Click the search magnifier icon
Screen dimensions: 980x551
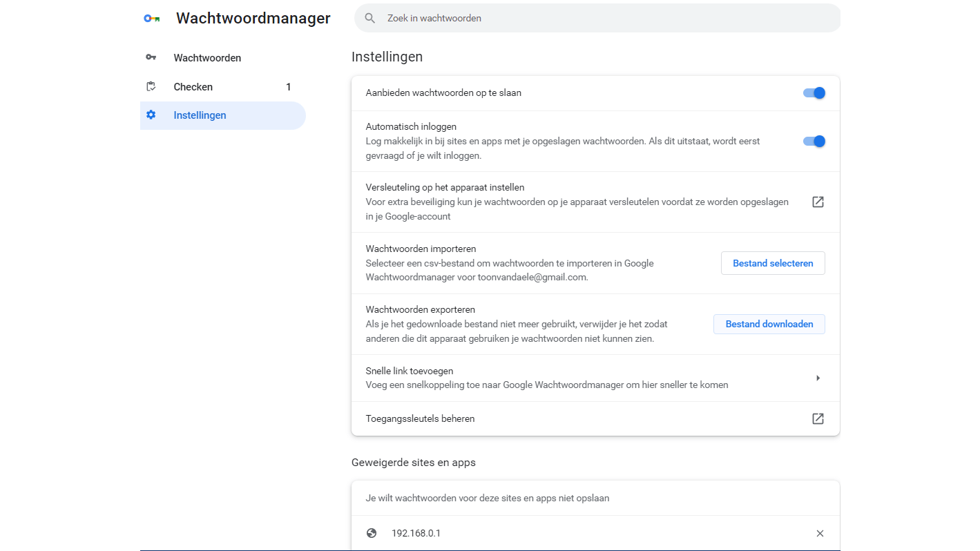coord(370,19)
